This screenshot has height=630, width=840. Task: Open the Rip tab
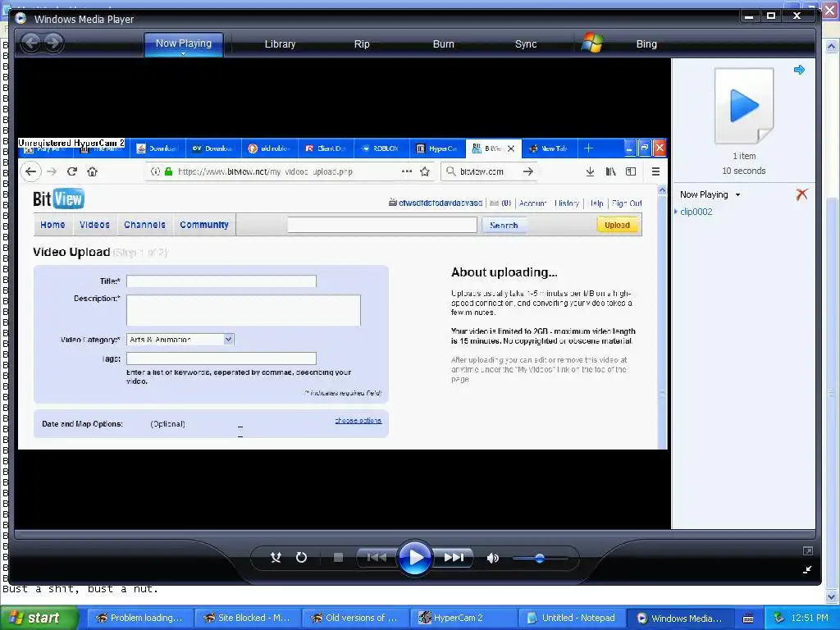pyautogui.click(x=362, y=44)
